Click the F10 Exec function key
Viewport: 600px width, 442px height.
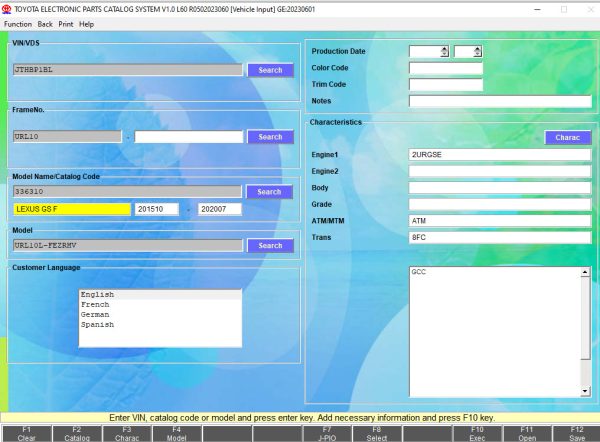[477, 434]
